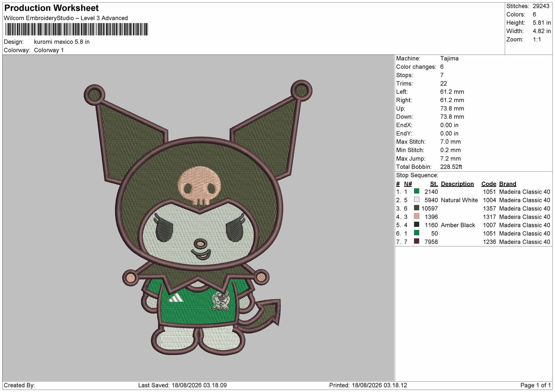
Task: Click the 'St.' column header
Action: pos(434,184)
